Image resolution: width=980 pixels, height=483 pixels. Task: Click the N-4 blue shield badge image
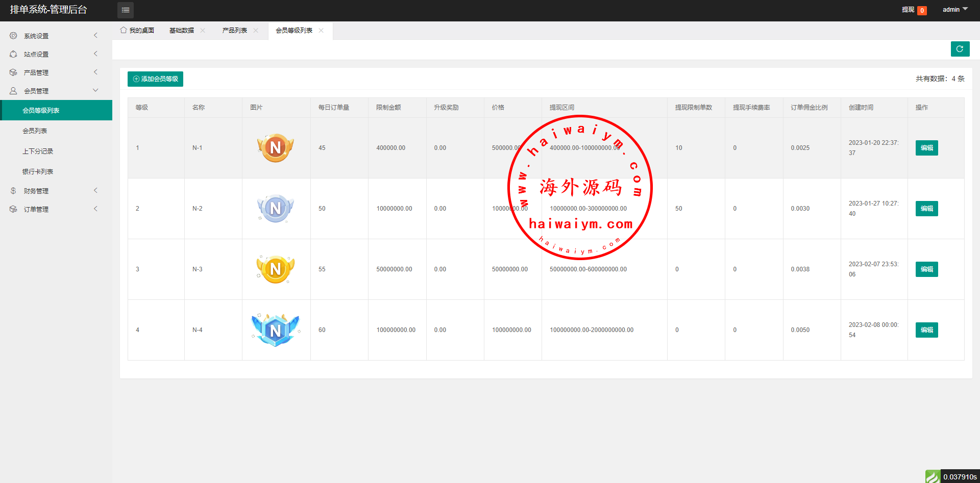coord(276,330)
